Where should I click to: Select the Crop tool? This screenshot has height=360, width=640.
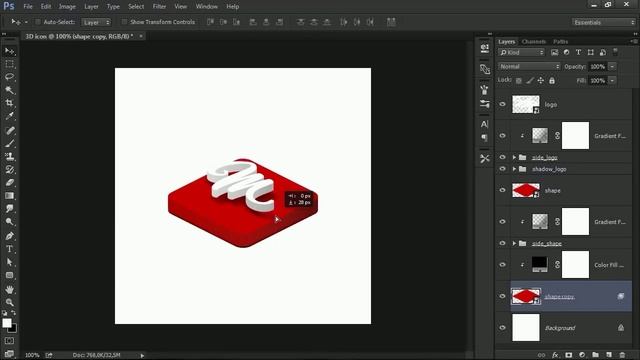[9, 103]
